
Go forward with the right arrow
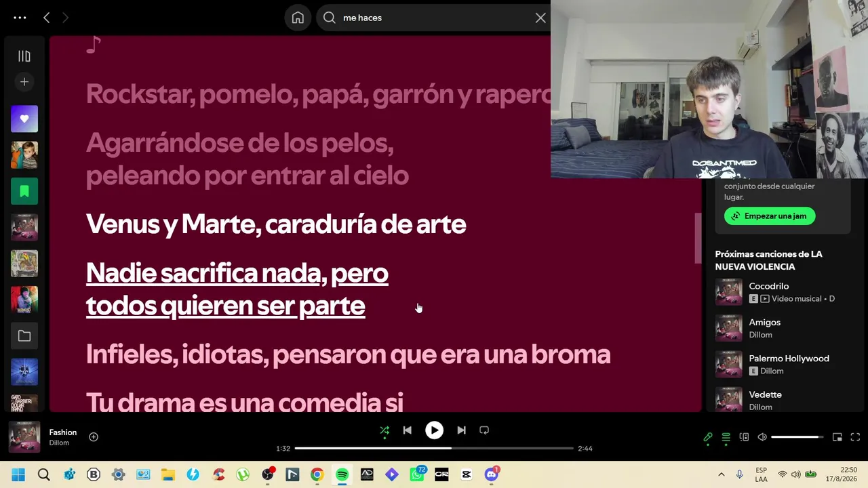click(65, 18)
